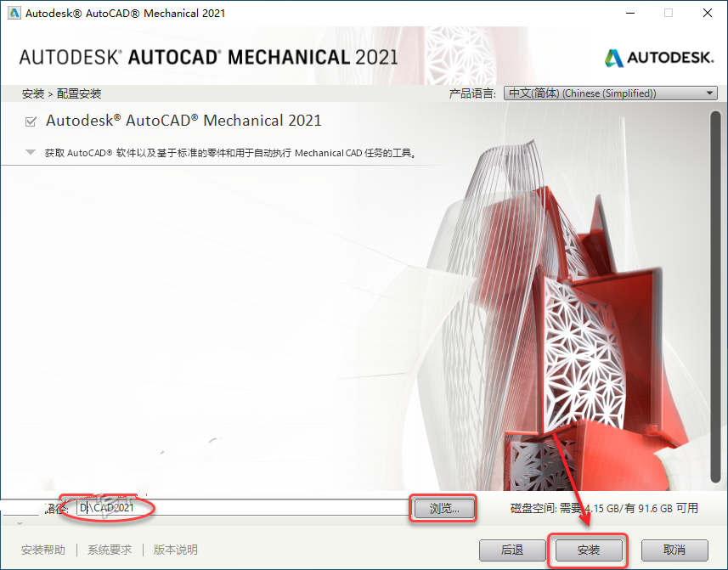The image size is (728, 570).
Task: Click the 产品语言 label
Action: (472, 93)
